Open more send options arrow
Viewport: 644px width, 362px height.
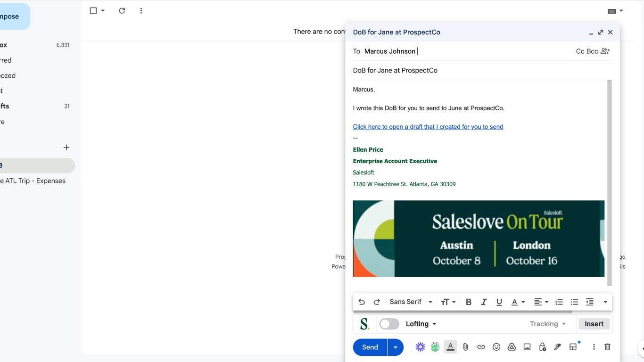click(x=396, y=347)
